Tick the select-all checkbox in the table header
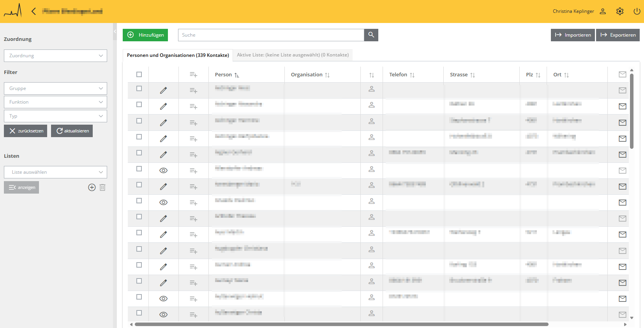The image size is (644, 328). pyautogui.click(x=139, y=74)
